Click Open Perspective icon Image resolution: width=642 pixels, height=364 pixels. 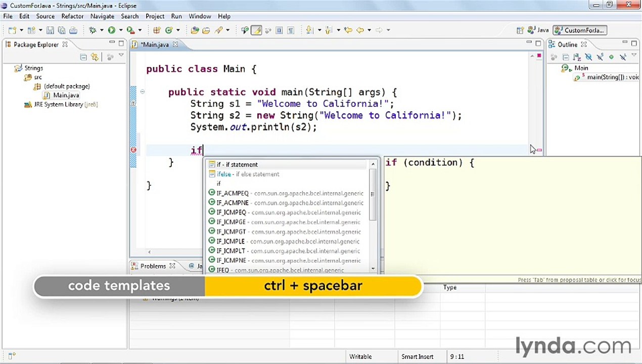pos(520,30)
